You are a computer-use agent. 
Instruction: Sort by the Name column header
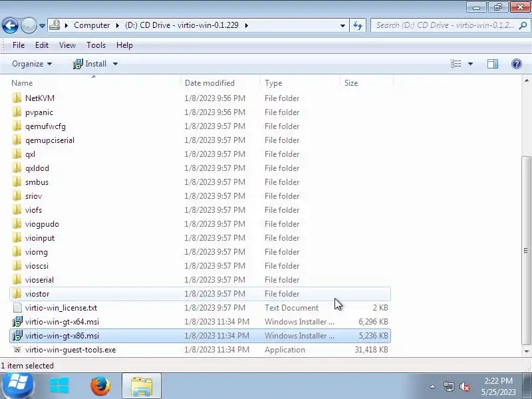click(x=22, y=83)
